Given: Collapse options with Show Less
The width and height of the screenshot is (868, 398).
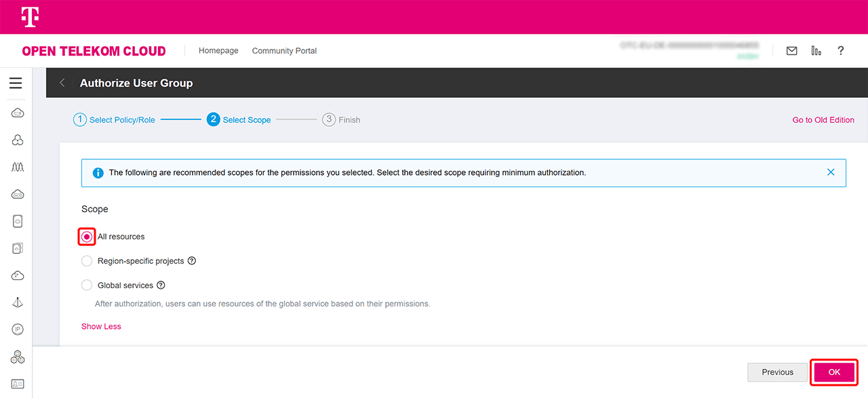Looking at the screenshot, I should click(x=101, y=326).
